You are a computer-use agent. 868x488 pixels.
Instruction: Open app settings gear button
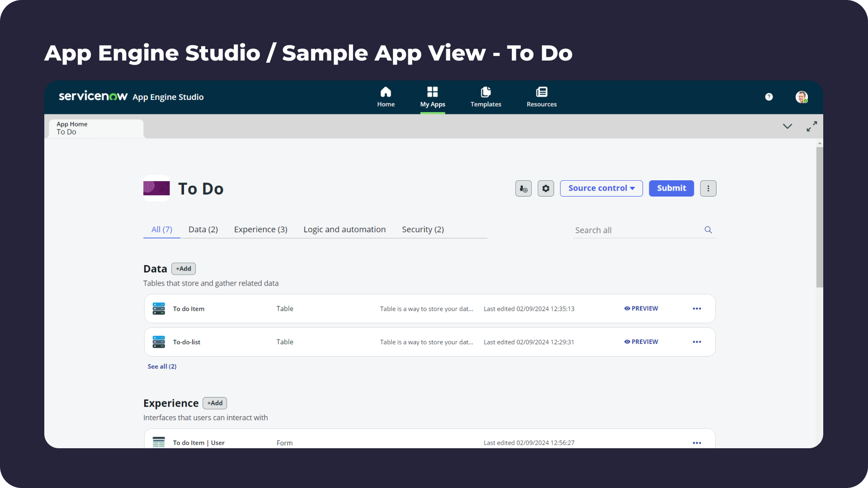[546, 188]
